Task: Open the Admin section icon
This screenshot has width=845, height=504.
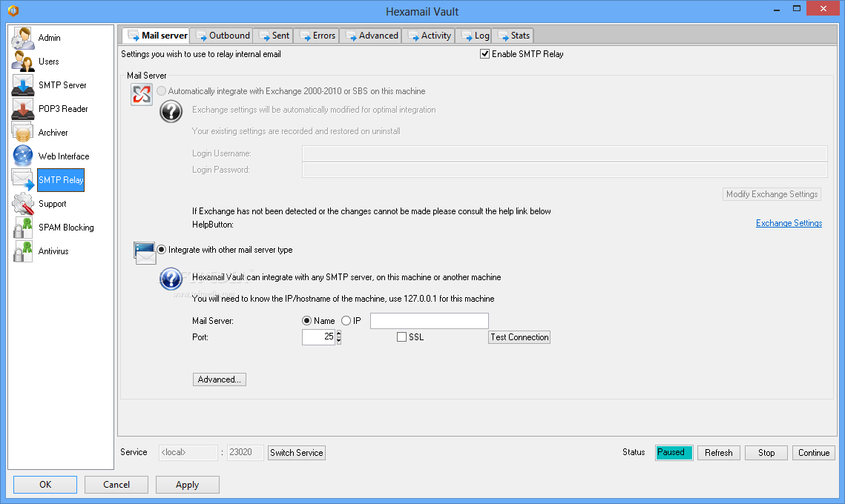Action: click(x=23, y=38)
